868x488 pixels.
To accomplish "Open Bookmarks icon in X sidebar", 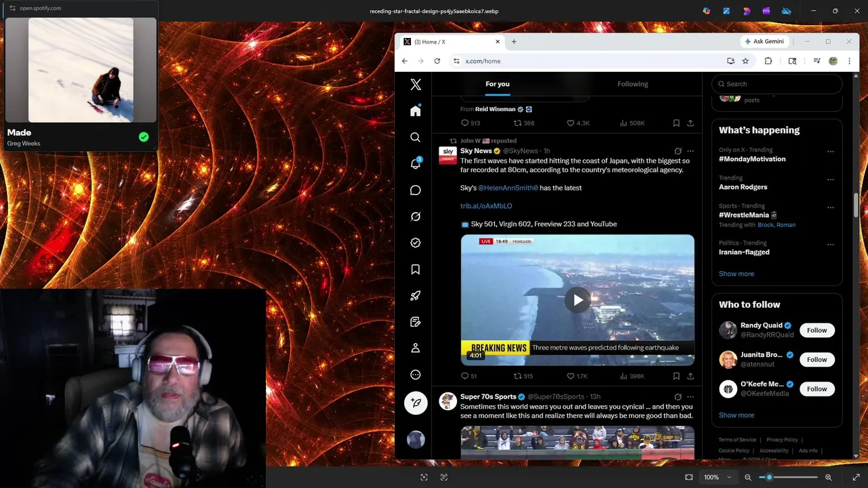I will coord(416,269).
